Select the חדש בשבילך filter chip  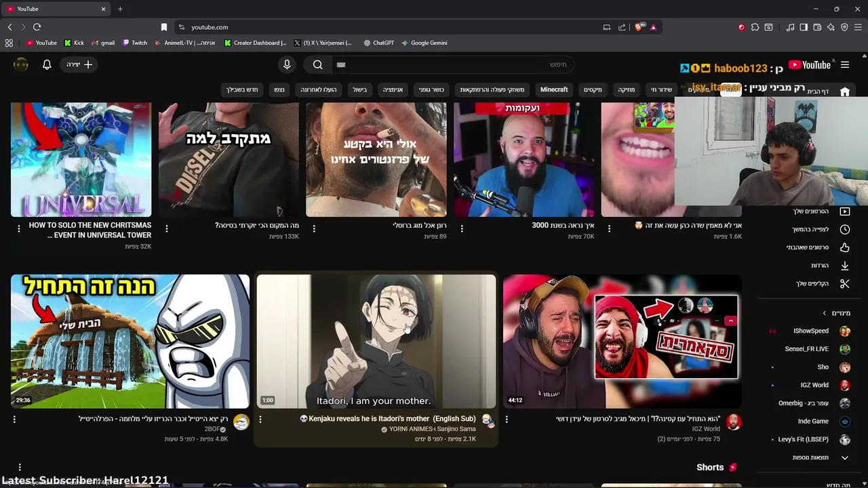(242, 89)
